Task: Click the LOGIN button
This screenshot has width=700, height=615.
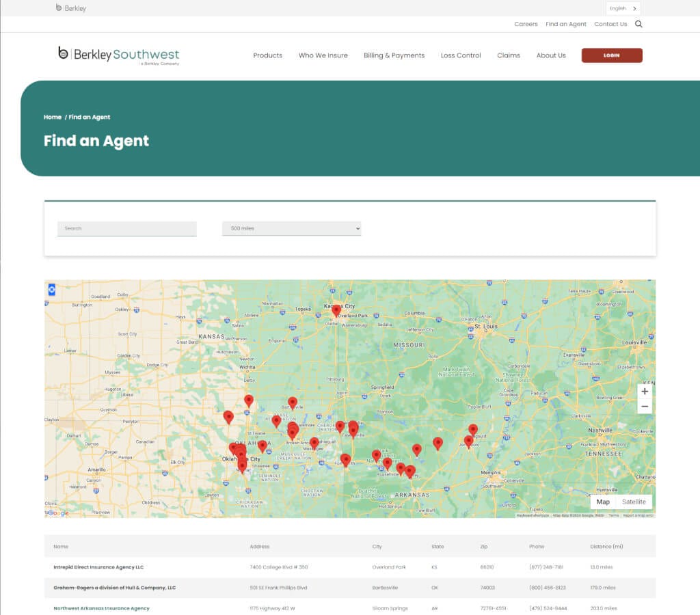Action: (x=611, y=55)
